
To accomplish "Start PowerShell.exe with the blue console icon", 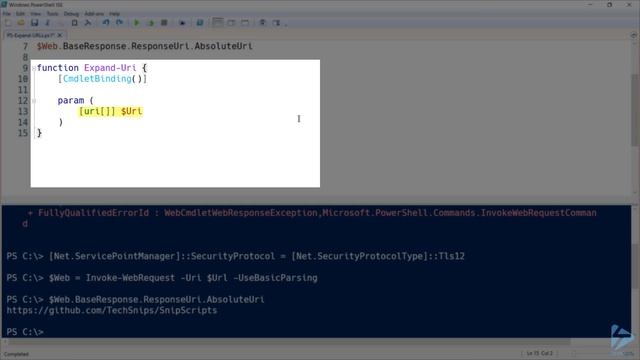I will 200,23.
